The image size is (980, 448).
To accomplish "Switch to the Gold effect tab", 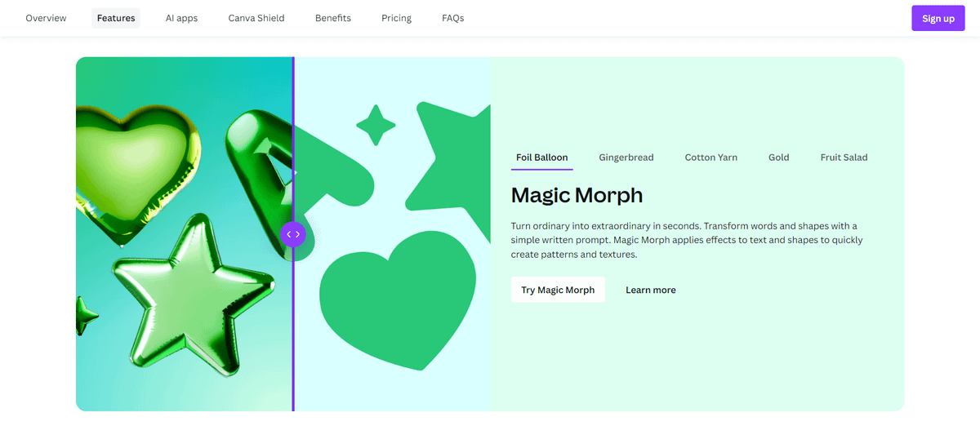I will point(778,157).
